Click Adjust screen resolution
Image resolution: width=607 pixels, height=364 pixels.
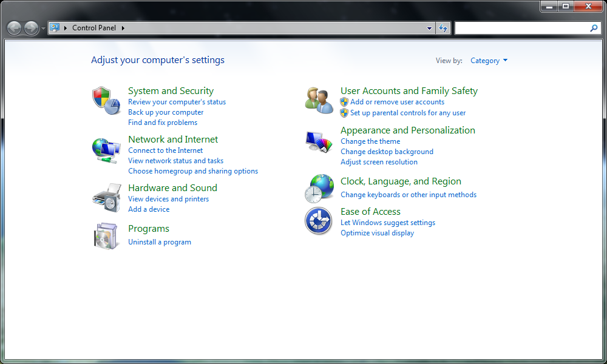point(379,162)
